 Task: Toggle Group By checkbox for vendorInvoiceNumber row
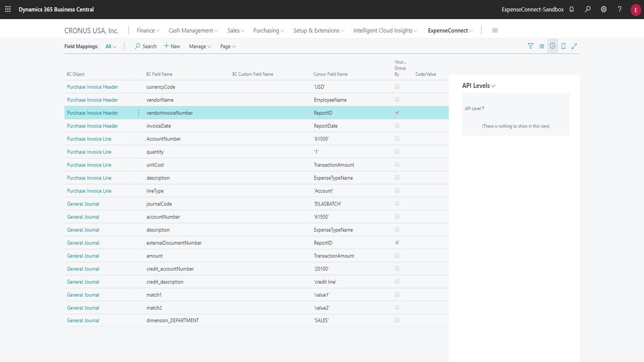pos(397,113)
